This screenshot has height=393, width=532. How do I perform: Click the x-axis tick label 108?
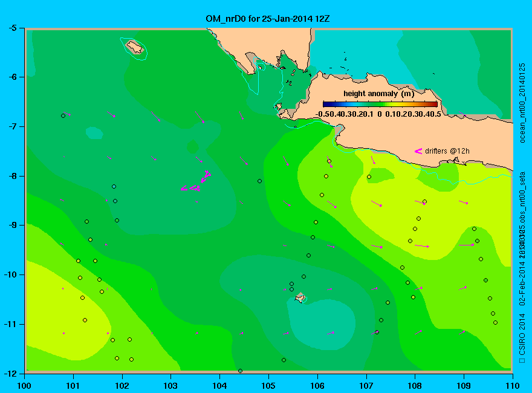coord(415,386)
